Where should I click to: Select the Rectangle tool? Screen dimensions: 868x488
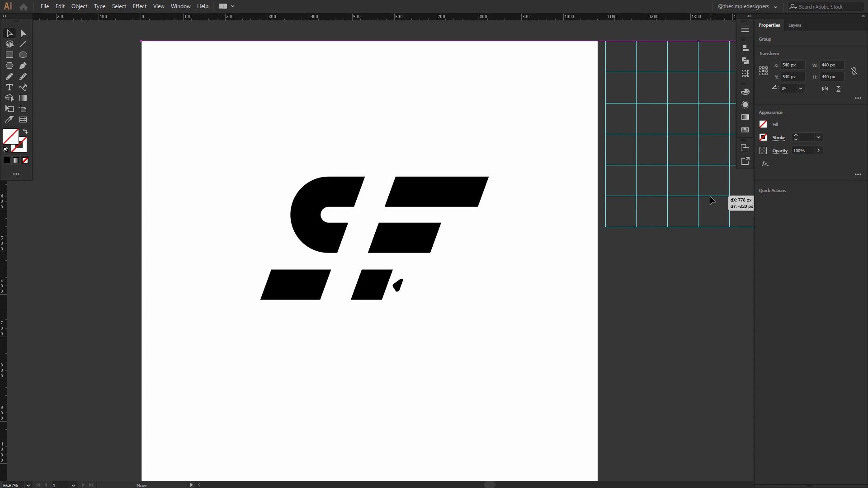point(9,55)
